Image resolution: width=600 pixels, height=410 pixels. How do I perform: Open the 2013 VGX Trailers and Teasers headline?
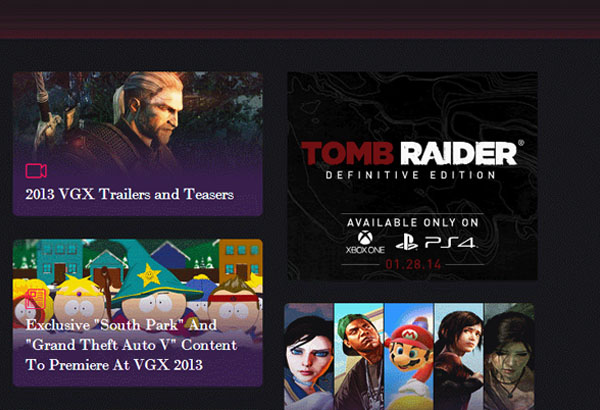pyautogui.click(x=129, y=194)
